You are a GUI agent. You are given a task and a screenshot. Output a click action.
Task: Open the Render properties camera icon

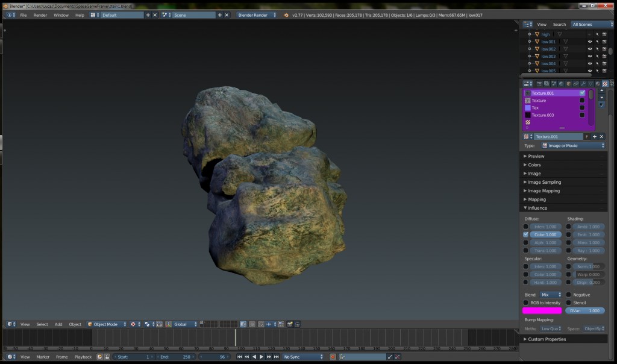(540, 83)
